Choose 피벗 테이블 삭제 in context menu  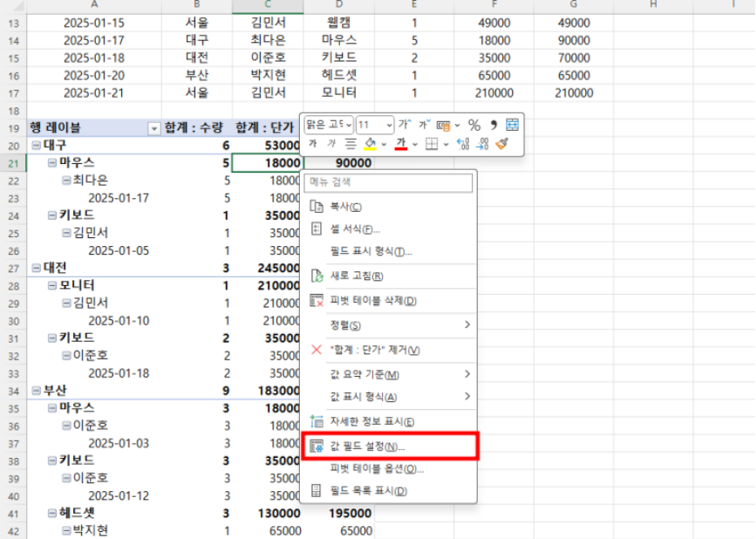point(372,301)
